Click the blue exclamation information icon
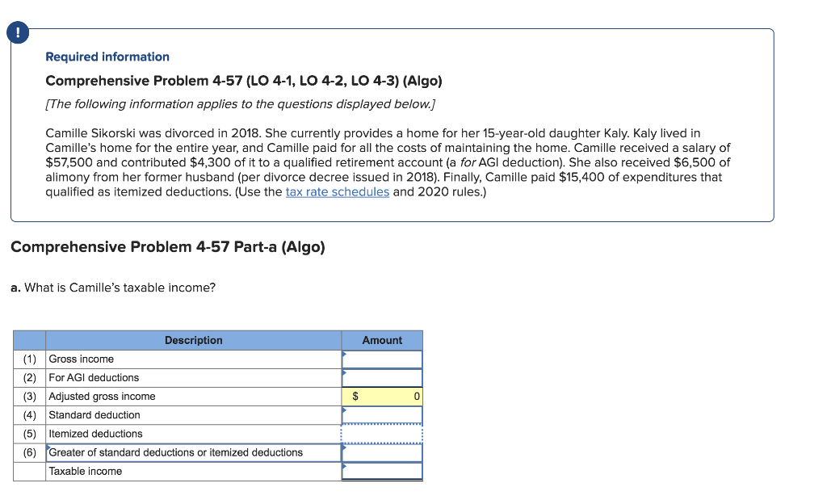The width and height of the screenshot is (827, 504). click(18, 32)
